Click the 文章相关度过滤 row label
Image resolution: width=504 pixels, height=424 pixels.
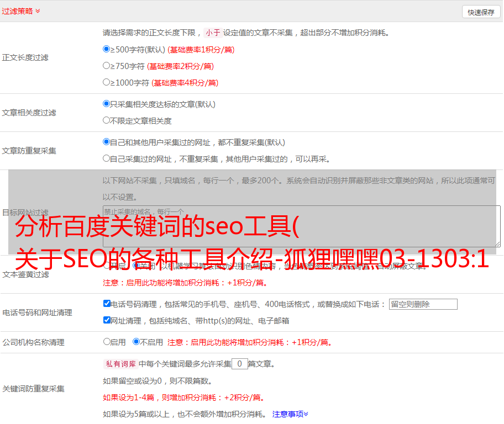coord(29,113)
